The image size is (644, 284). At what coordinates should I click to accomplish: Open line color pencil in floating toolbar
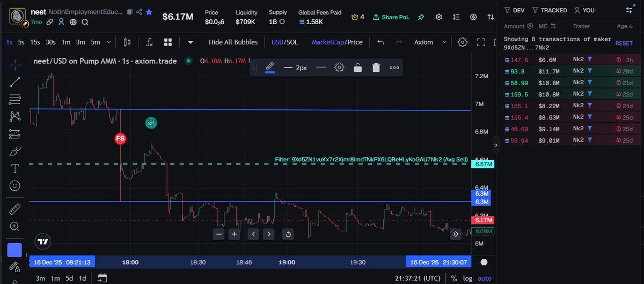point(270,68)
